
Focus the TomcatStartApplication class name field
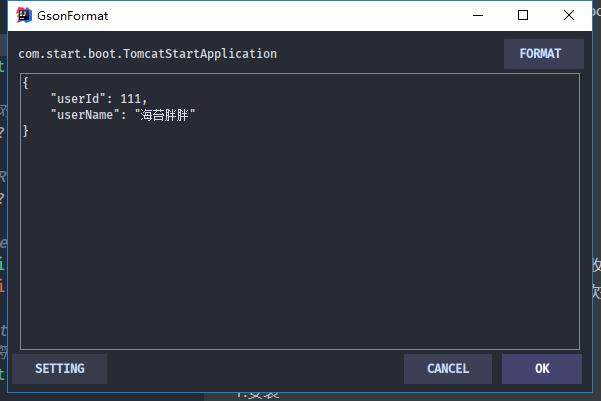coord(148,53)
